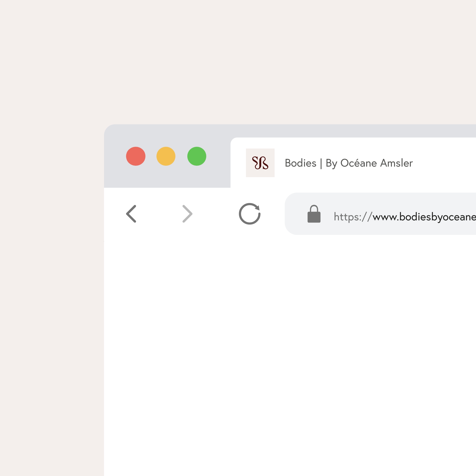Select the 'Bodies | By Océane Amsler' tab title
The width and height of the screenshot is (476, 476).
click(x=349, y=163)
